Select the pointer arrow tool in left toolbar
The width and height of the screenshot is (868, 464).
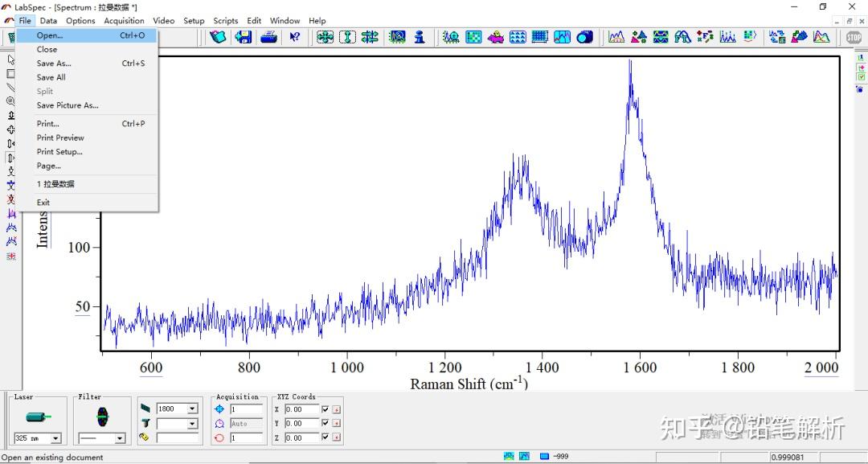coord(11,60)
